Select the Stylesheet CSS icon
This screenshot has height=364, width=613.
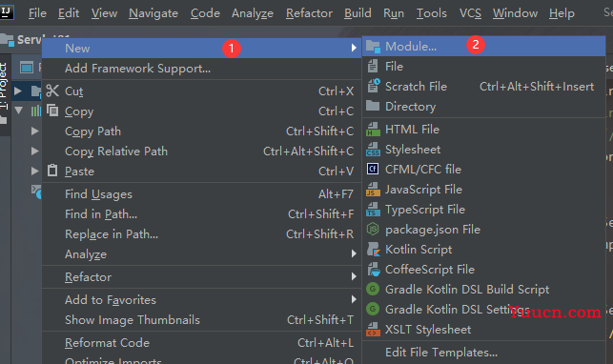pyautogui.click(x=373, y=150)
